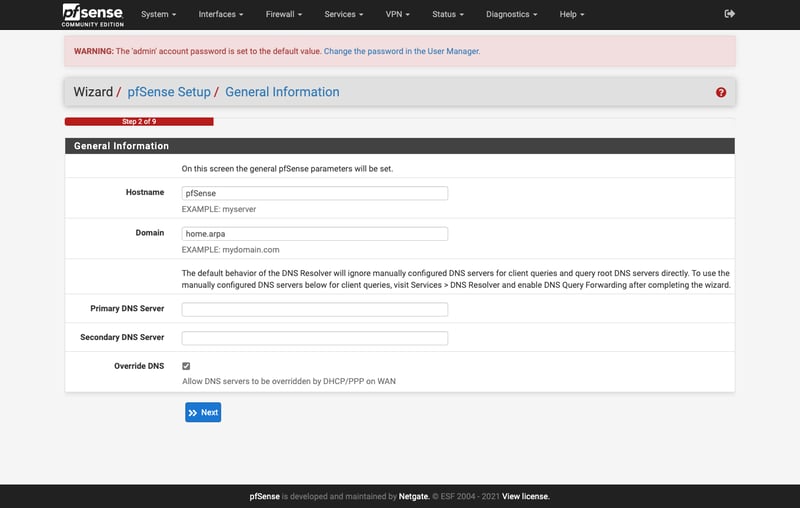This screenshot has height=508, width=800.
Task: Click the Netgate link in footer
Action: tap(414, 496)
